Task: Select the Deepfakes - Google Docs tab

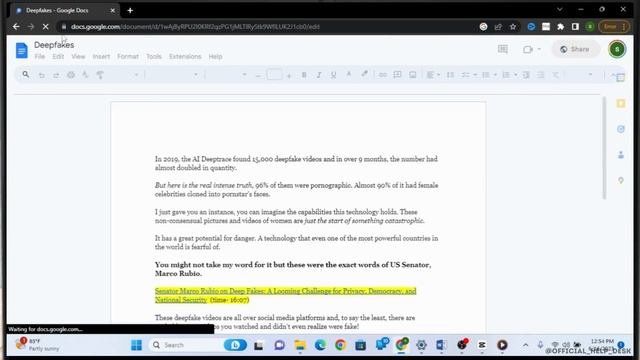Action: tap(64, 11)
